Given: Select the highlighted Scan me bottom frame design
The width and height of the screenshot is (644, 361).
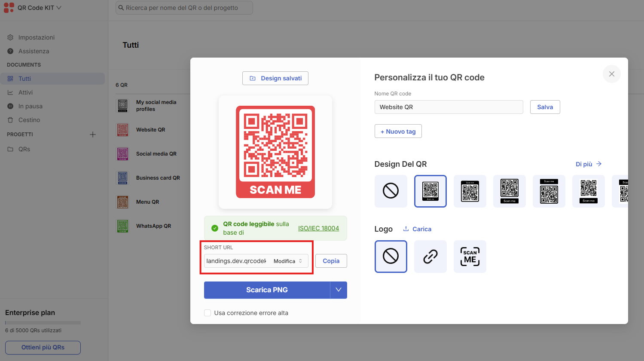Looking at the screenshot, I should coord(430,191).
